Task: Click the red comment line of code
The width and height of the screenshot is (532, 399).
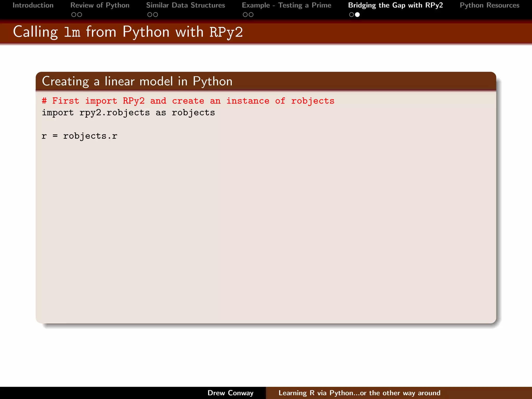Action: click(x=188, y=101)
